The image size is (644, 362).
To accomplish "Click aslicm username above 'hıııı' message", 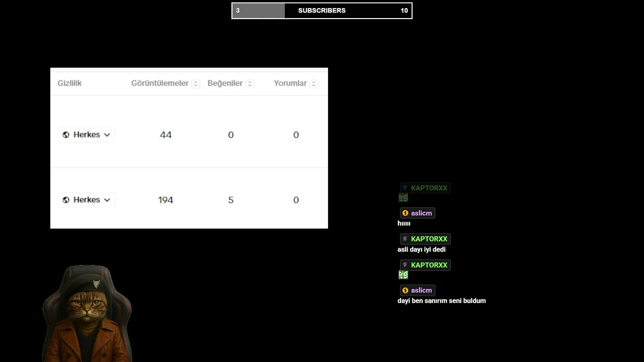I will click(x=422, y=213).
